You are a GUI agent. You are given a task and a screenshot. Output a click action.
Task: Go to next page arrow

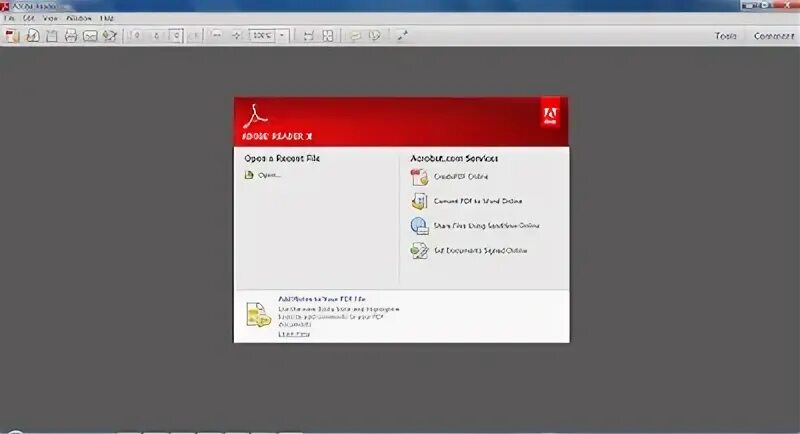coord(156,36)
